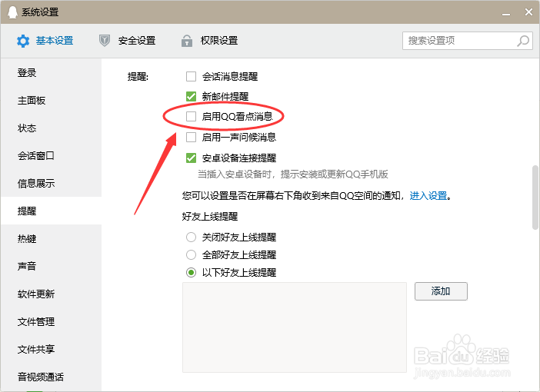540x392 pixels.
Task: Open 主面板 in the sidebar
Action: coord(51,101)
